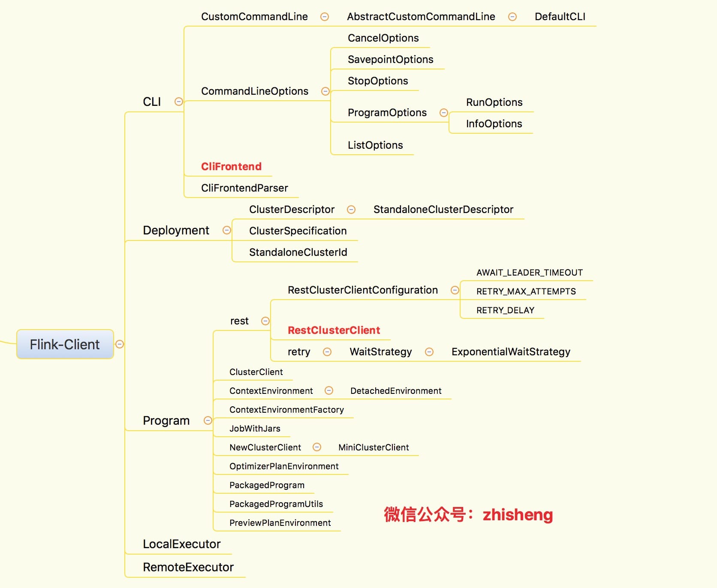Select the AWAIT_LEADER_TIMEOUT topic

pos(530,273)
